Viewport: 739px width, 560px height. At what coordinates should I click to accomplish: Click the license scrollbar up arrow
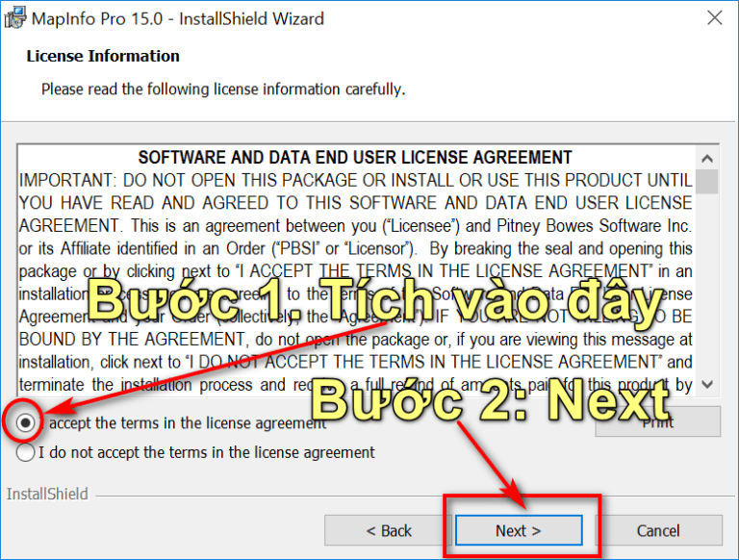(707, 158)
